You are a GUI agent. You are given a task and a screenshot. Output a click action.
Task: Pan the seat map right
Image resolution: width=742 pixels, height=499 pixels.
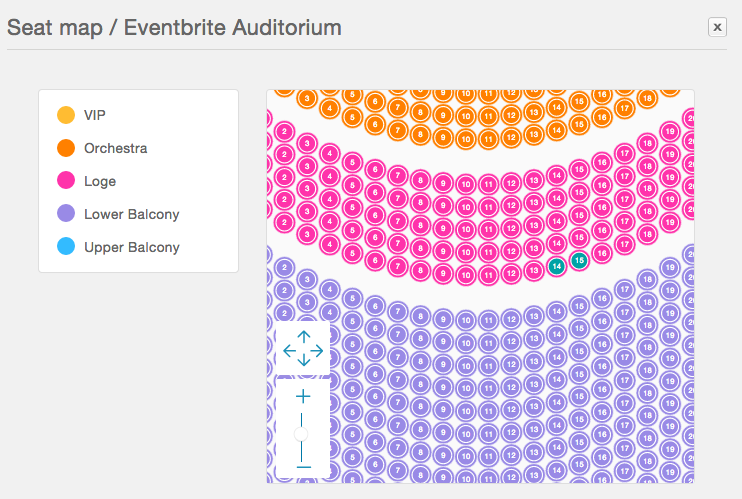click(318, 351)
